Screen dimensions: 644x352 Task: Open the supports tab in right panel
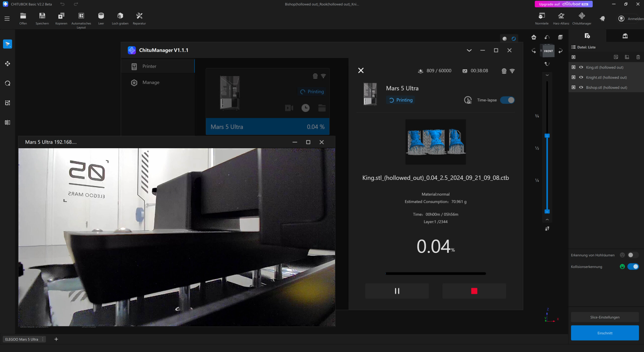(x=625, y=36)
